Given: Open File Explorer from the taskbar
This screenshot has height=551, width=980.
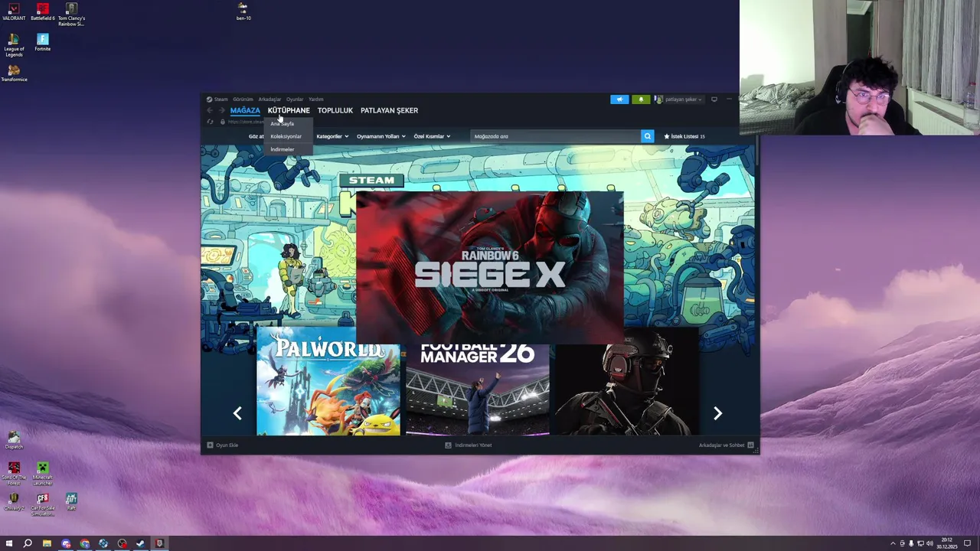Looking at the screenshot, I should point(47,543).
